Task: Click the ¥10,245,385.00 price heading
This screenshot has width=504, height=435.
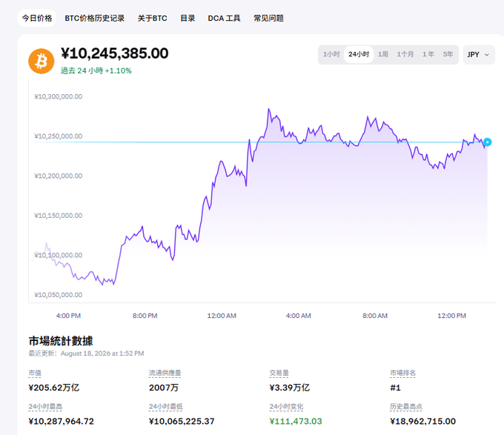Action: click(114, 53)
